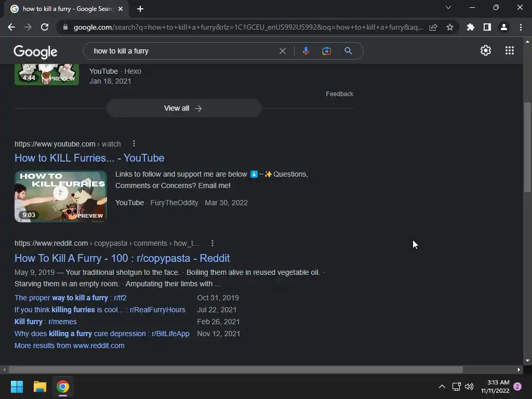Click the Chrome taskbar icon
This screenshot has width=532, height=399.
[x=63, y=387]
